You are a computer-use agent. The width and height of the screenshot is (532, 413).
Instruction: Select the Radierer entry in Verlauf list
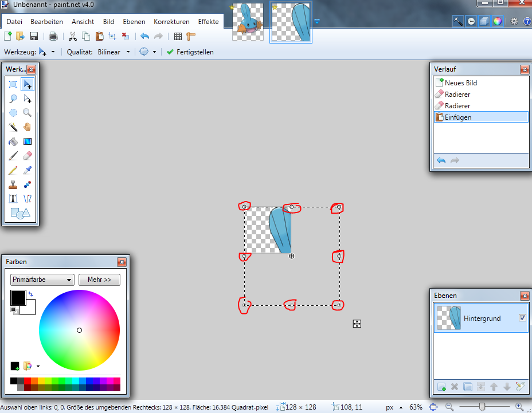tap(457, 95)
